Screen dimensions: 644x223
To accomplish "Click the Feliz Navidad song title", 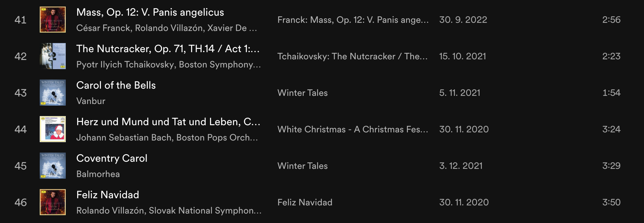I will tap(107, 195).
